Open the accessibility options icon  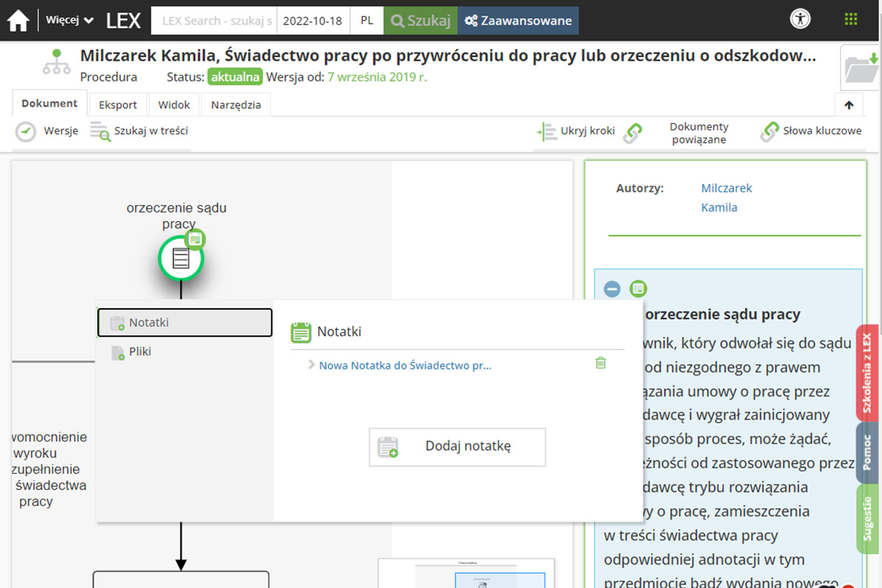tap(800, 19)
